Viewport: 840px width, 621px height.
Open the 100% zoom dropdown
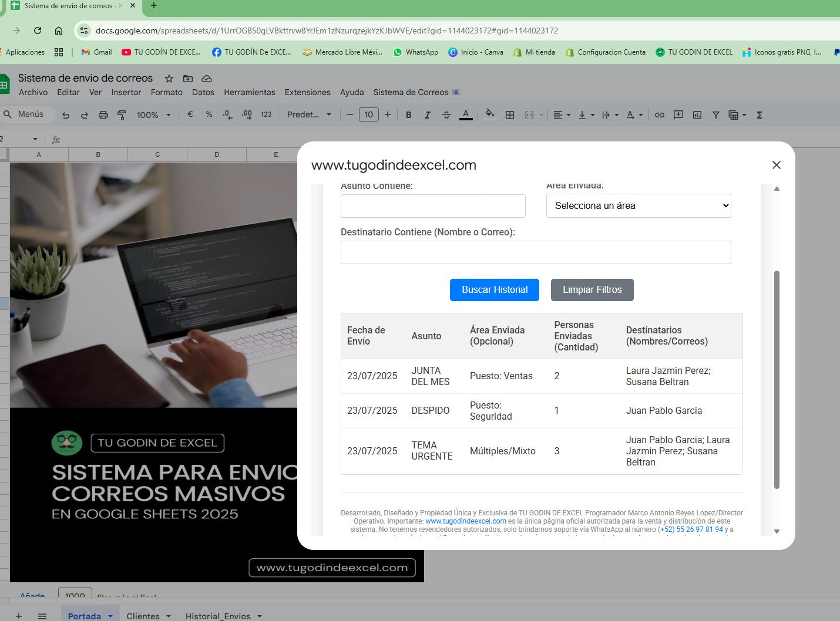[x=153, y=115]
